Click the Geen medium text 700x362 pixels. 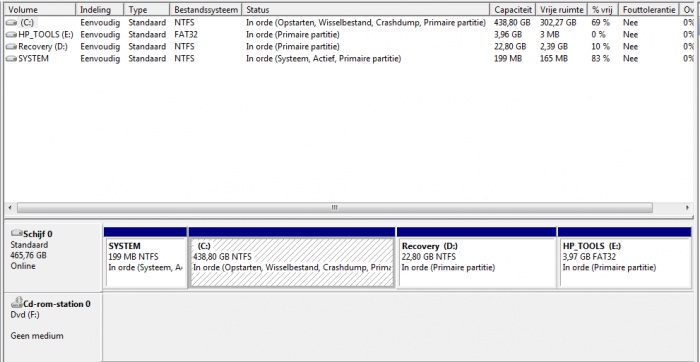point(37,336)
